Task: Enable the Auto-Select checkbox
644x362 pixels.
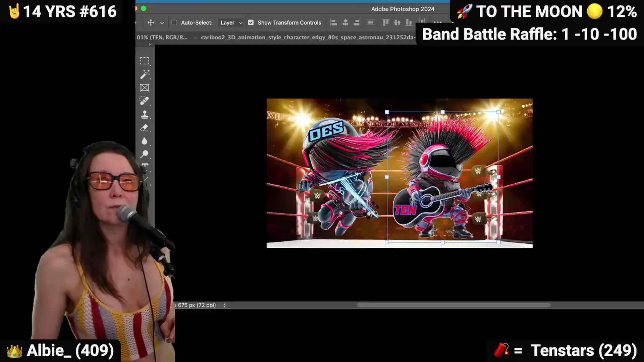Action: coord(174,22)
